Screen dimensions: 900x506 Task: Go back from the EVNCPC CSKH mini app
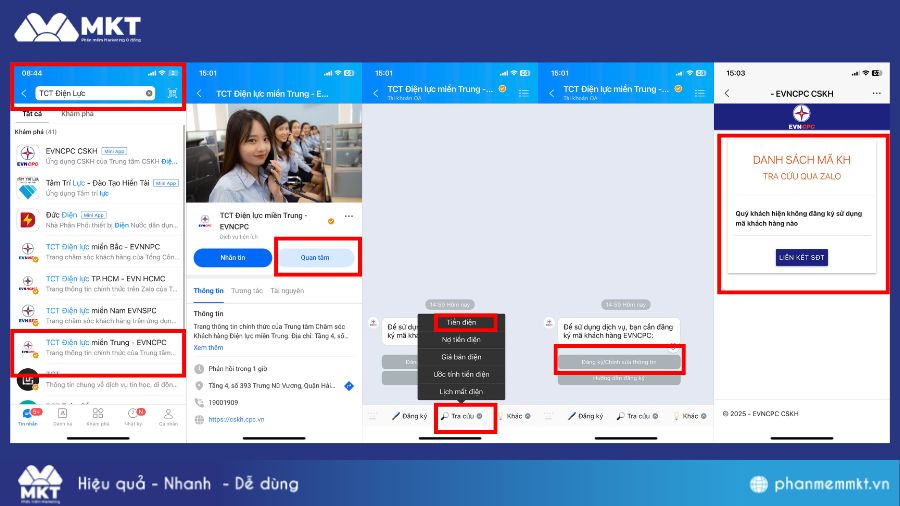click(x=727, y=93)
